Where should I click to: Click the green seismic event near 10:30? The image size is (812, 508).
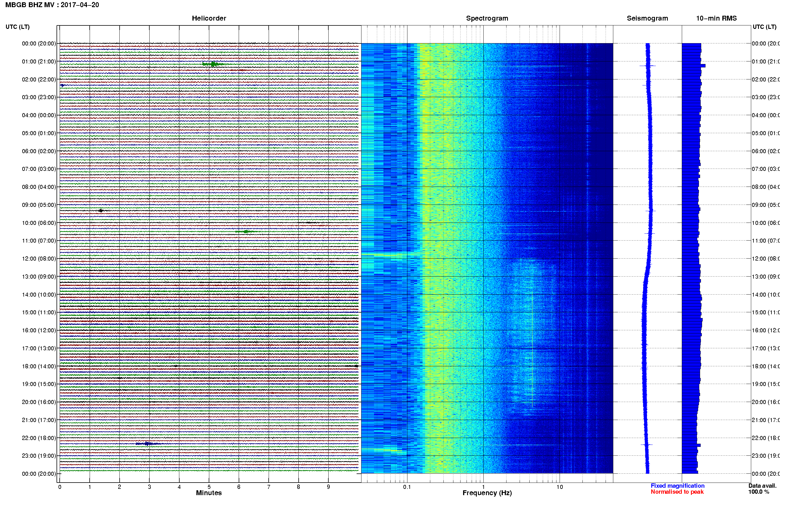point(246,231)
